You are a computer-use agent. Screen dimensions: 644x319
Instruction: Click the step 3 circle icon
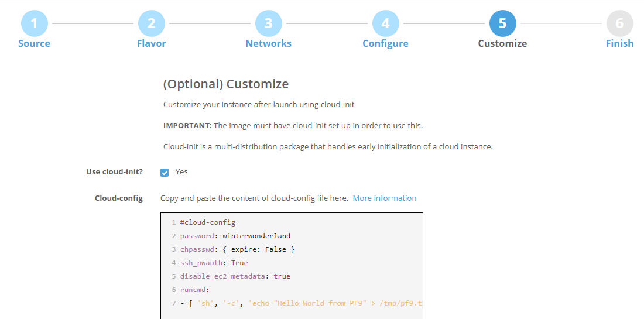tap(268, 23)
